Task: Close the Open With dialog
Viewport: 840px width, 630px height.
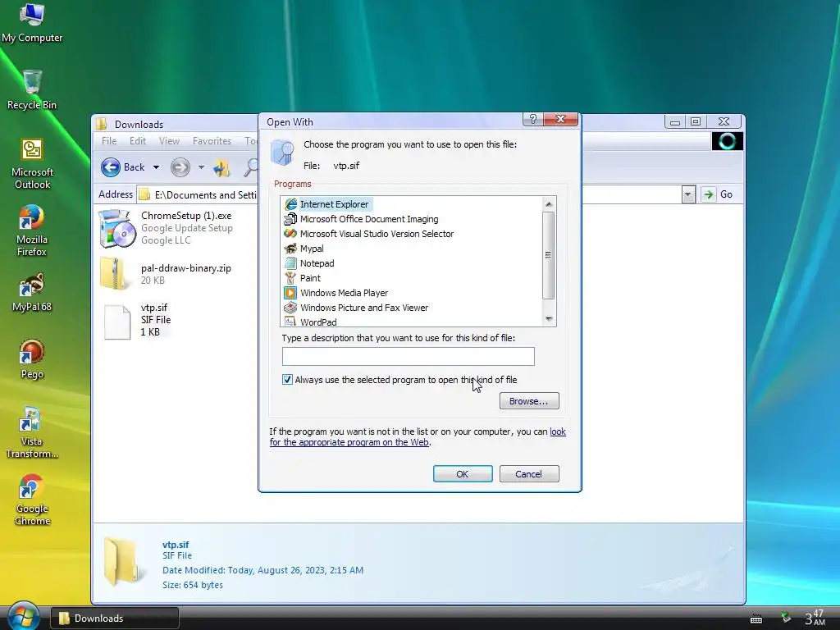Action: 560,119
